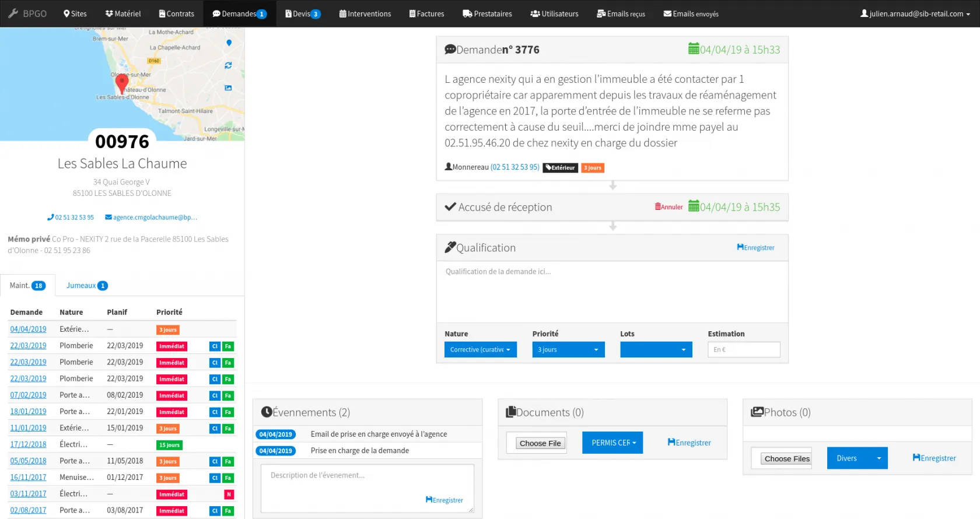Open the 17/12/2018 demande link

tap(28, 444)
